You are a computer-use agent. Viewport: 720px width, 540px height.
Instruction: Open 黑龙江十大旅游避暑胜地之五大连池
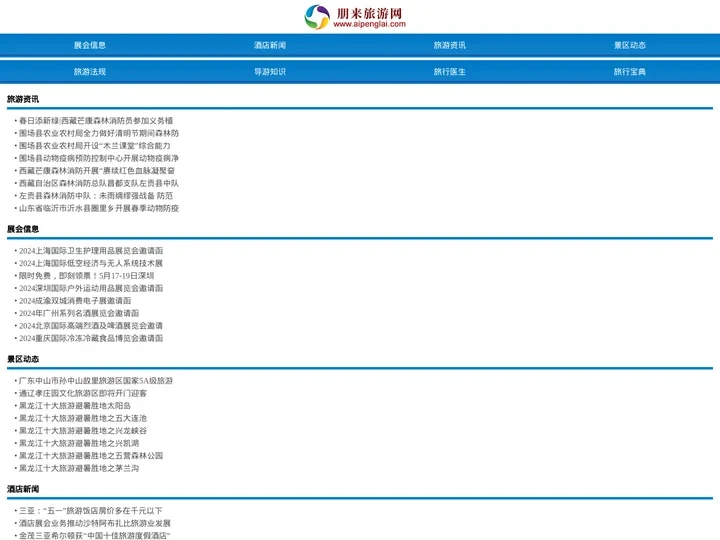tap(83, 418)
